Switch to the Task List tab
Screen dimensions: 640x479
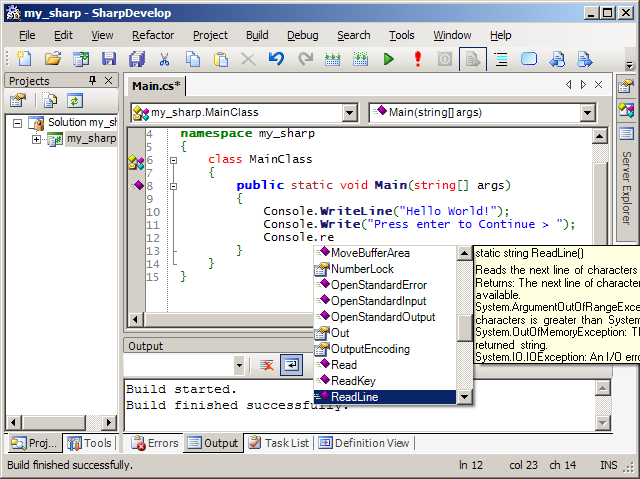click(280, 443)
